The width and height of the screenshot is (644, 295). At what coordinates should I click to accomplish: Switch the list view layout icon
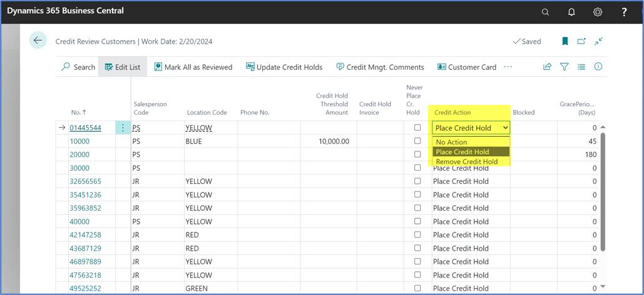pyautogui.click(x=581, y=66)
